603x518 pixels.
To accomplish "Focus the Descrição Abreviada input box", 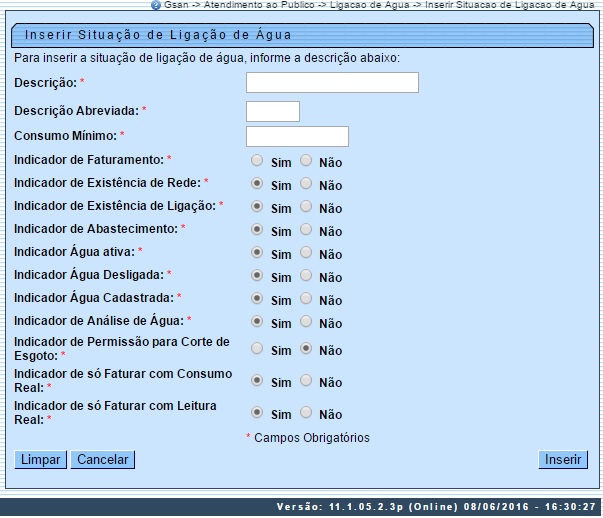I will [272, 111].
